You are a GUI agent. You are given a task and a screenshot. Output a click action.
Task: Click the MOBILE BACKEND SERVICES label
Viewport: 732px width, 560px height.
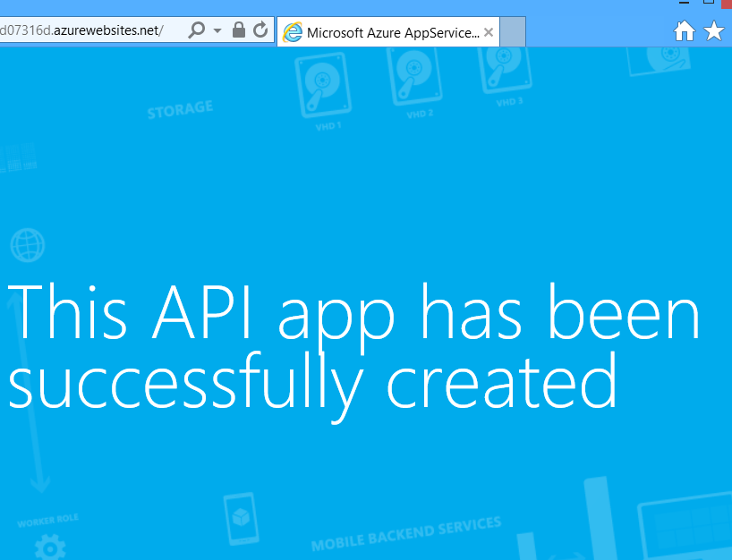click(405, 534)
